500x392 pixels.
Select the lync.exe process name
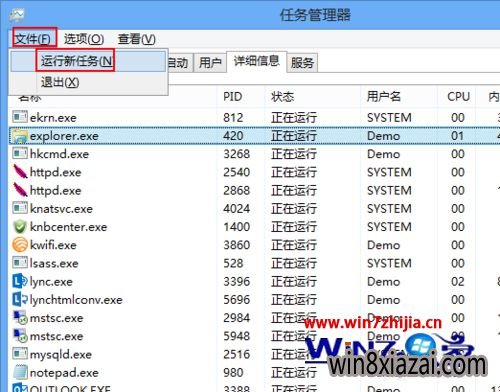(x=51, y=282)
